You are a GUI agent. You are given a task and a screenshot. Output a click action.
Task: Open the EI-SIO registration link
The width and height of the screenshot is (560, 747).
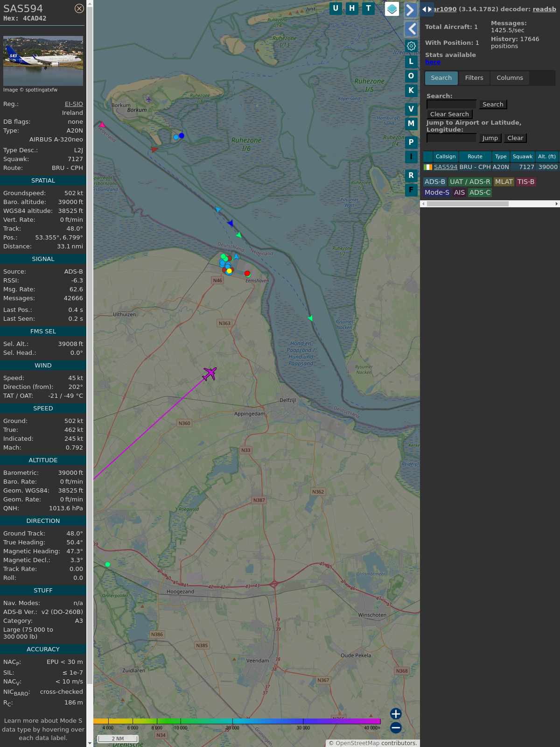(x=74, y=104)
